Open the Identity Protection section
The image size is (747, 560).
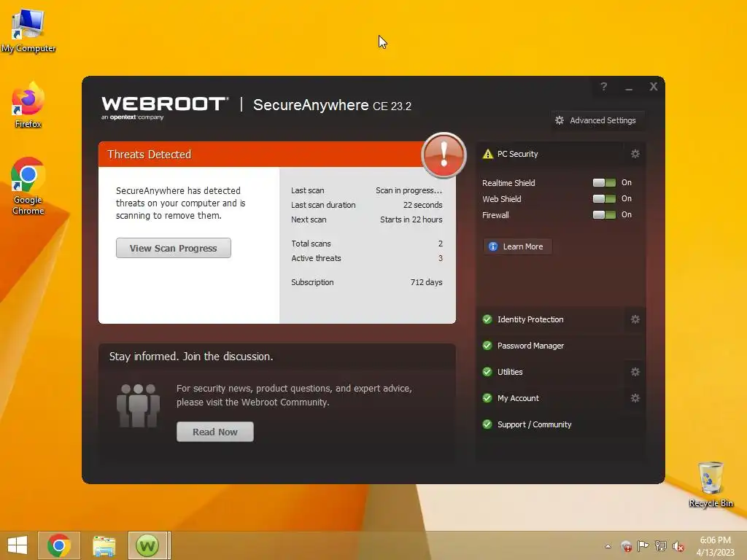tap(530, 319)
